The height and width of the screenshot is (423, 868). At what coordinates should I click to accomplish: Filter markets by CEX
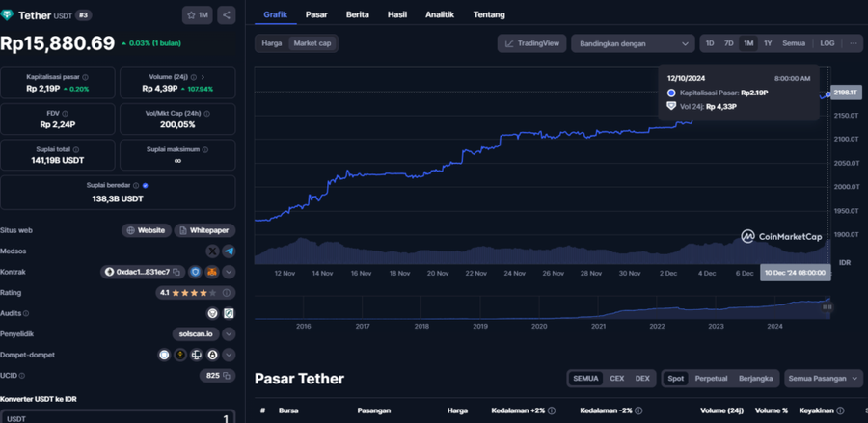(x=616, y=379)
